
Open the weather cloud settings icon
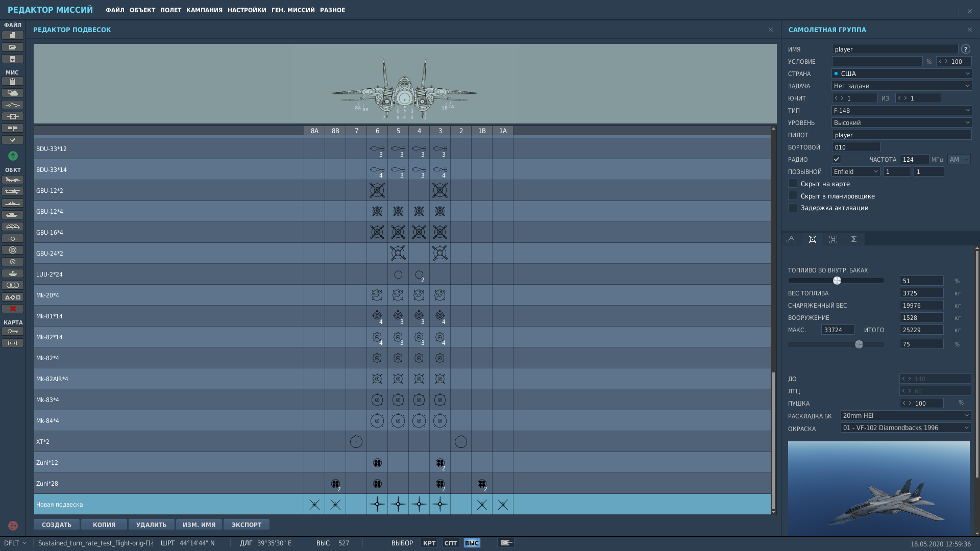(13, 93)
